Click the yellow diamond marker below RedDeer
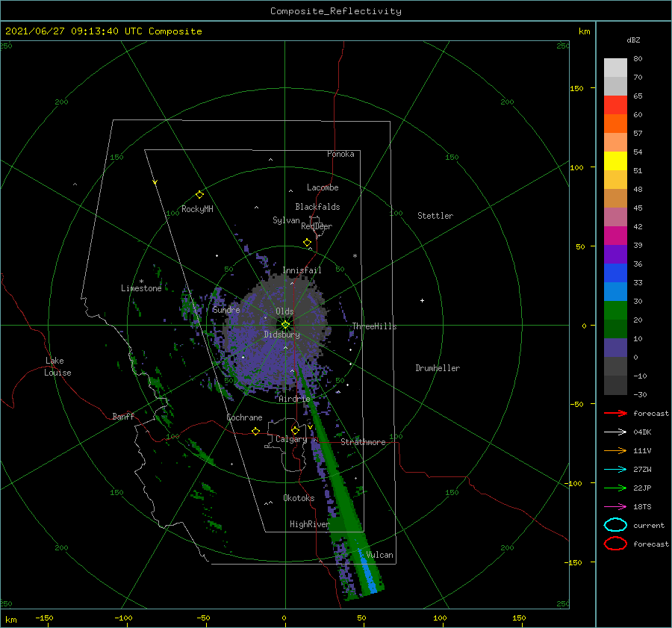 (x=308, y=243)
